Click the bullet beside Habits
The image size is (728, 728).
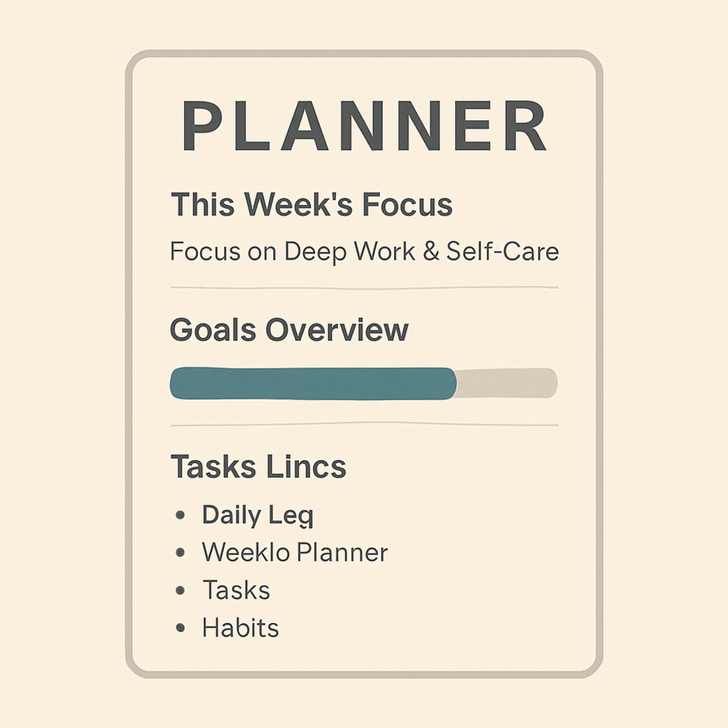pyautogui.click(x=180, y=628)
